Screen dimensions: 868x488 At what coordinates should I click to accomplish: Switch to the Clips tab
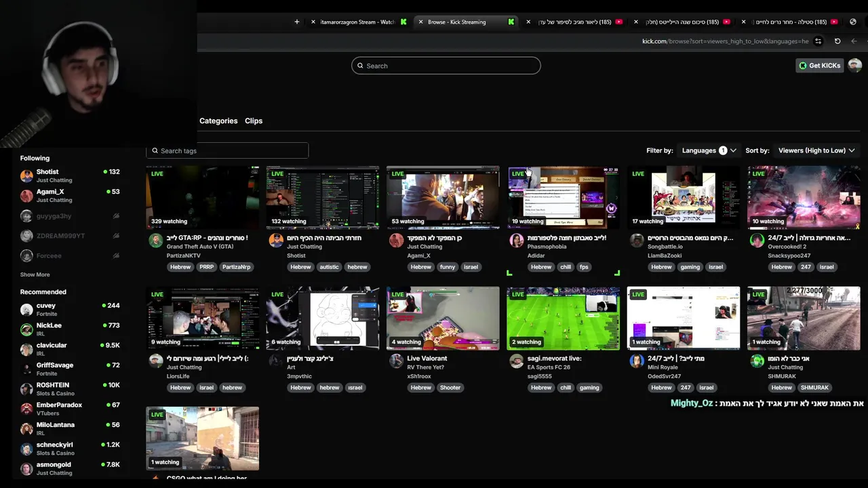click(x=254, y=121)
